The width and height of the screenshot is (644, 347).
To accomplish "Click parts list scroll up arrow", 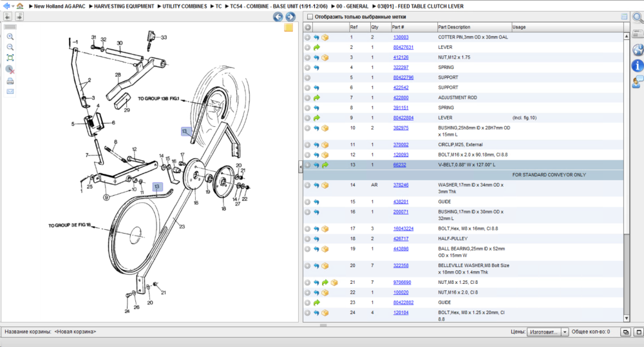I will click(627, 37).
